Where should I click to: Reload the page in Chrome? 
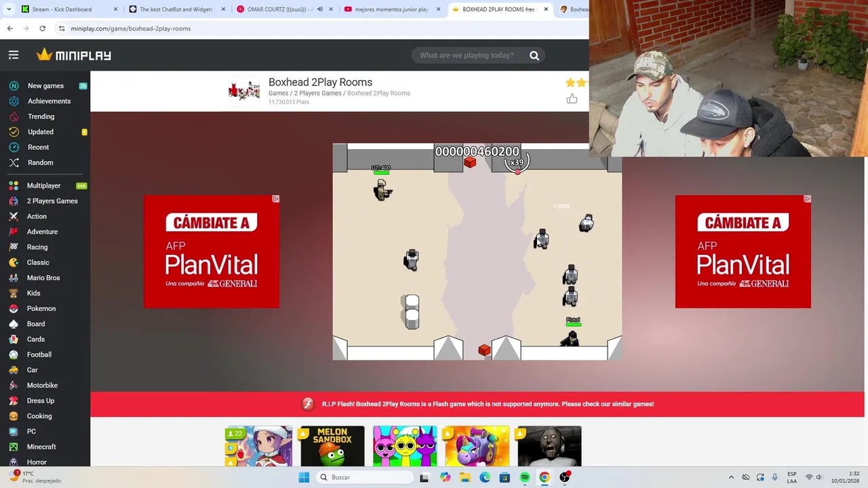tap(42, 28)
